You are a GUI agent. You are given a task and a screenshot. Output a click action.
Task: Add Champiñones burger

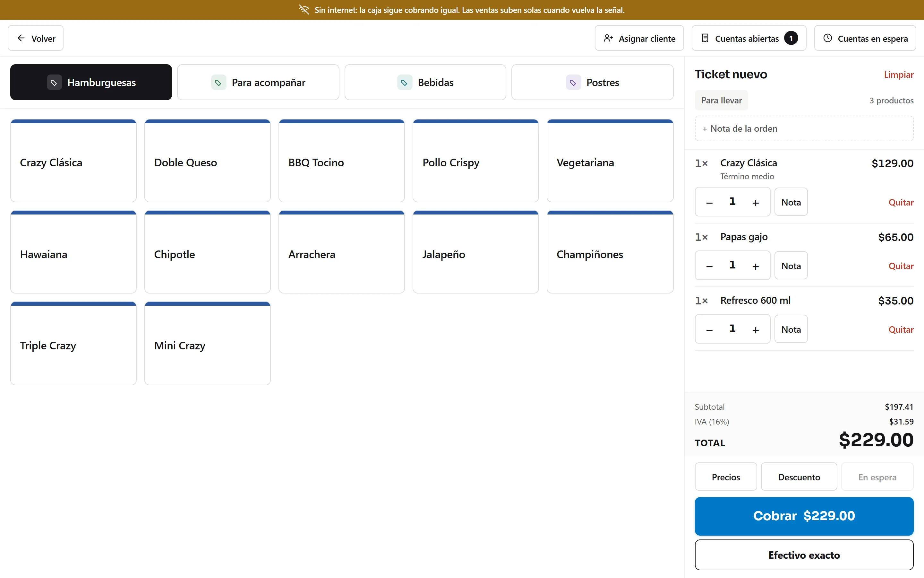pos(610,252)
